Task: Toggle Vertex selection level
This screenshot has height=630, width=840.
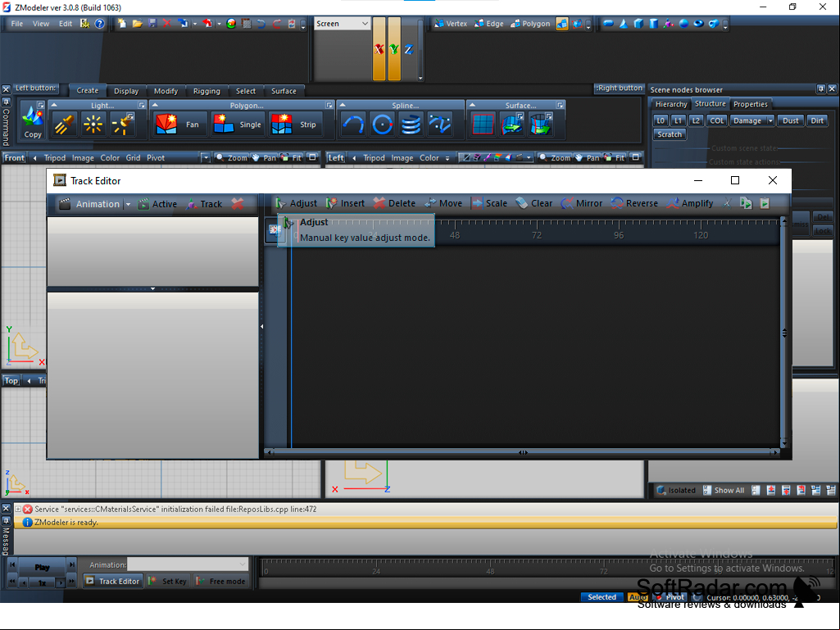Action: coord(451,24)
